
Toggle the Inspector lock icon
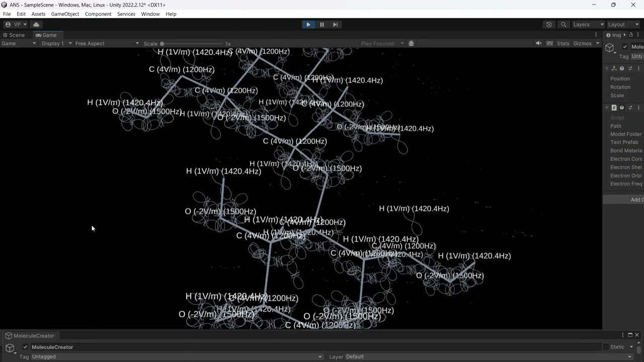(x=631, y=35)
